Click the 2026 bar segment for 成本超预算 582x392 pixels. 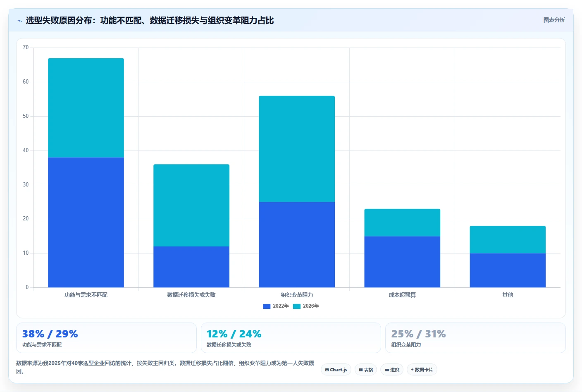coord(402,222)
